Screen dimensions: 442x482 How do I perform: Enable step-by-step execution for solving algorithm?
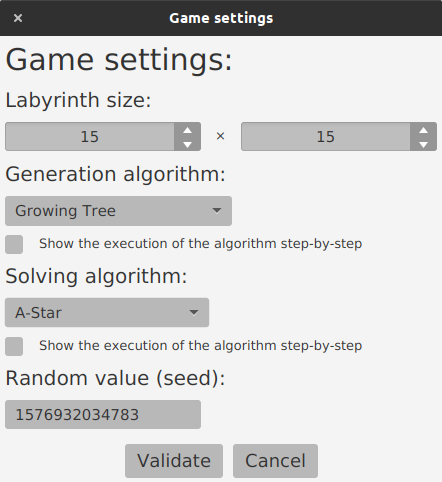coord(14,346)
